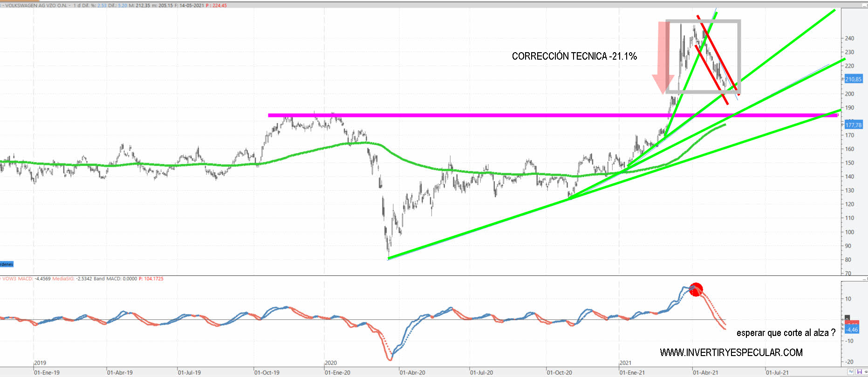Click the 01-Abr-20 date on time axis

(x=412, y=372)
